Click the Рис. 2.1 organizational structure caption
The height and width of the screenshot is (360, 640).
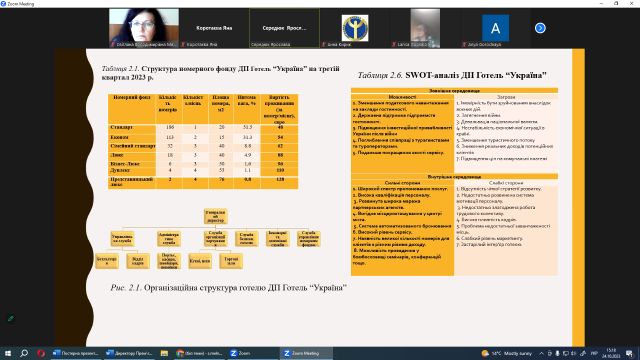(x=229, y=288)
